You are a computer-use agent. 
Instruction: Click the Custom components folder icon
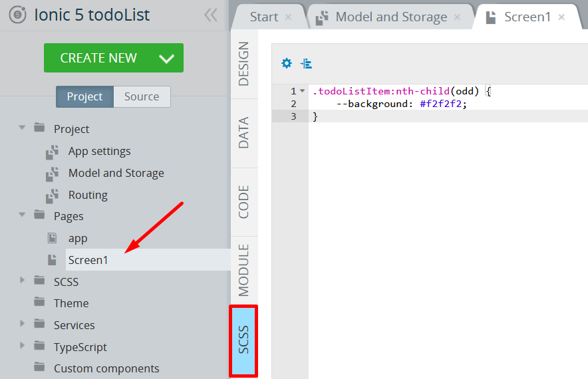[39, 367]
